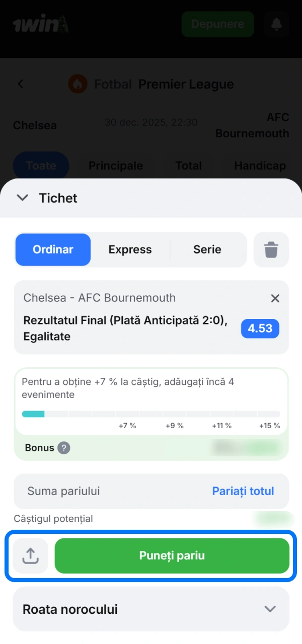The width and height of the screenshot is (302, 644).
Task: Go back using the left arrow chevron
Action: pos(20,84)
